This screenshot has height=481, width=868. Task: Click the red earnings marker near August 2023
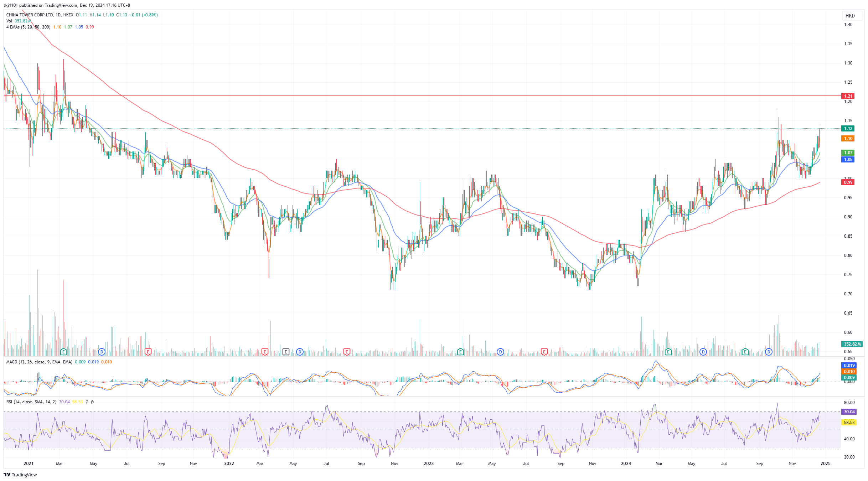pyautogui.click(x=544, y=352)
